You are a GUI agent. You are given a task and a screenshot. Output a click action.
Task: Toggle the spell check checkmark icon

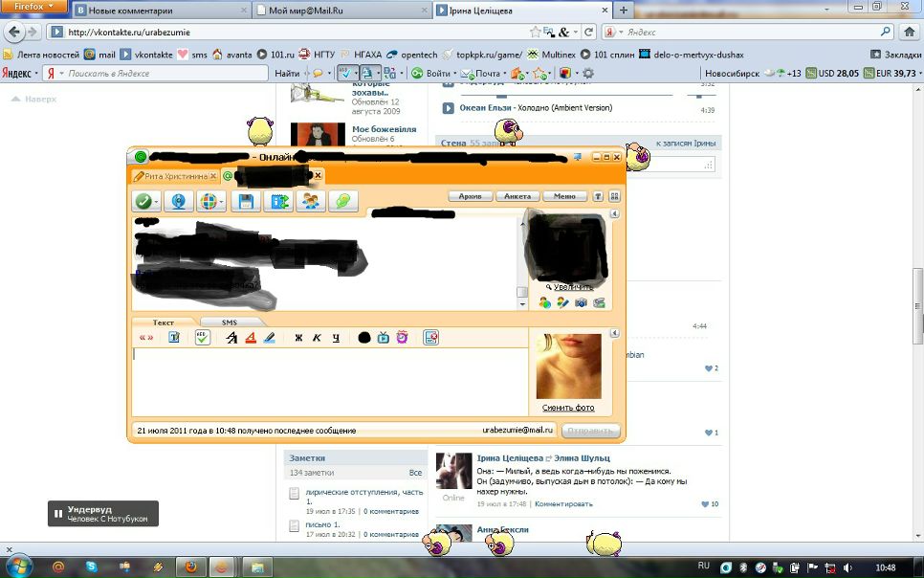pos(202,337)
